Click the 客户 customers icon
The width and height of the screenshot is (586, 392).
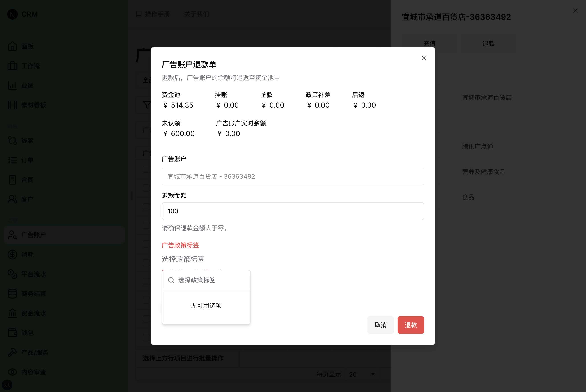(12, 199)
